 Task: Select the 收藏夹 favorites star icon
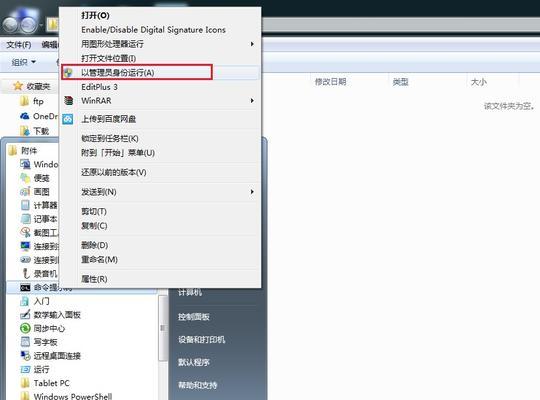pyautogui.click(x=18, y=86)
